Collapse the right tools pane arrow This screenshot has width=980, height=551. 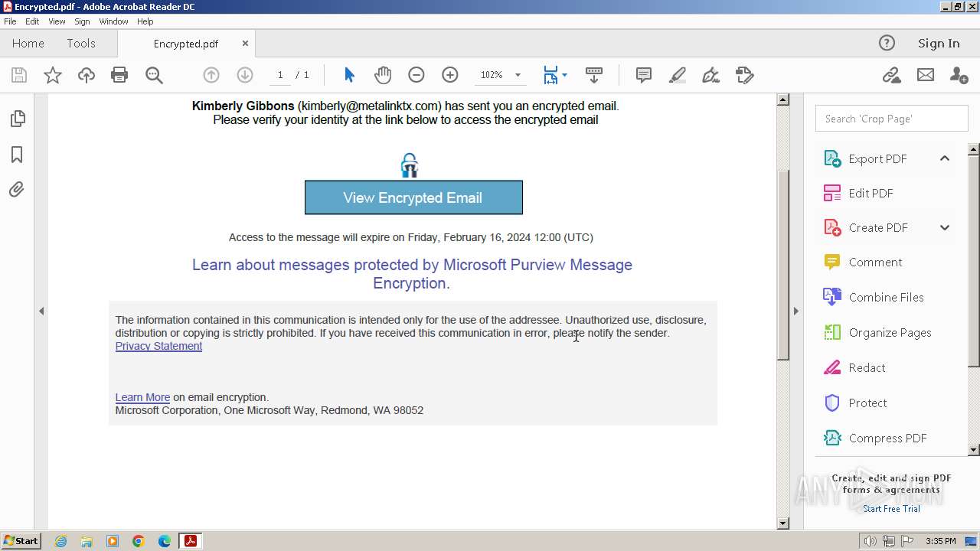[x=795, y=311]
